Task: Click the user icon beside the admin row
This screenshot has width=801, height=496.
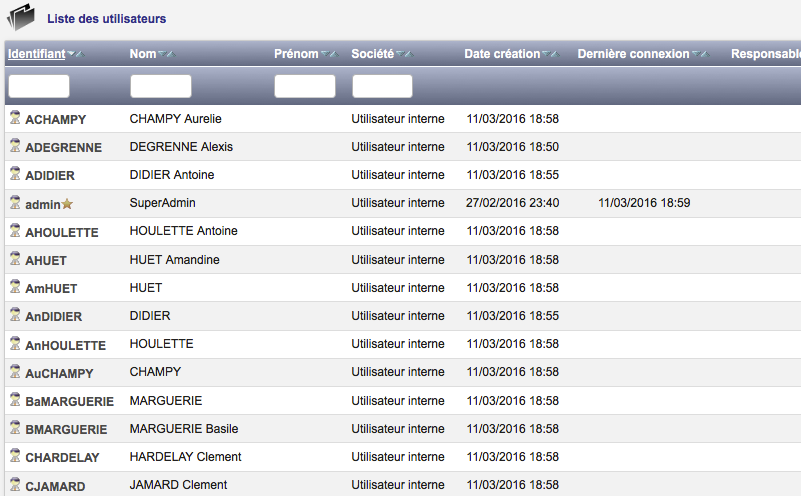Action: (15, 203)
